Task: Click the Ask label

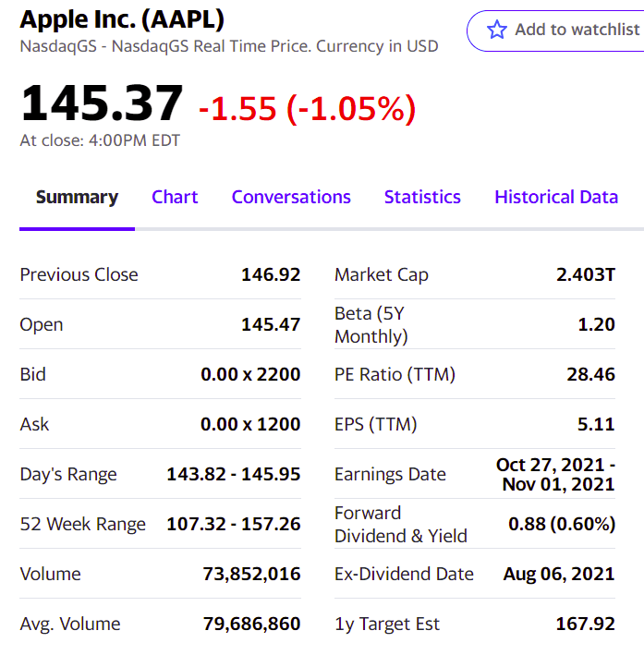Action: [x=34, y=424]
